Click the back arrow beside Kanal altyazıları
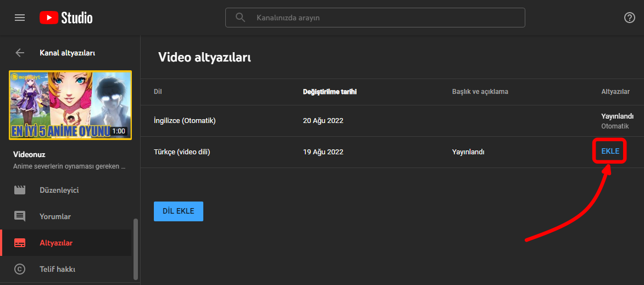The width and height of the screenshot is (644, 285). pos(20,53)
